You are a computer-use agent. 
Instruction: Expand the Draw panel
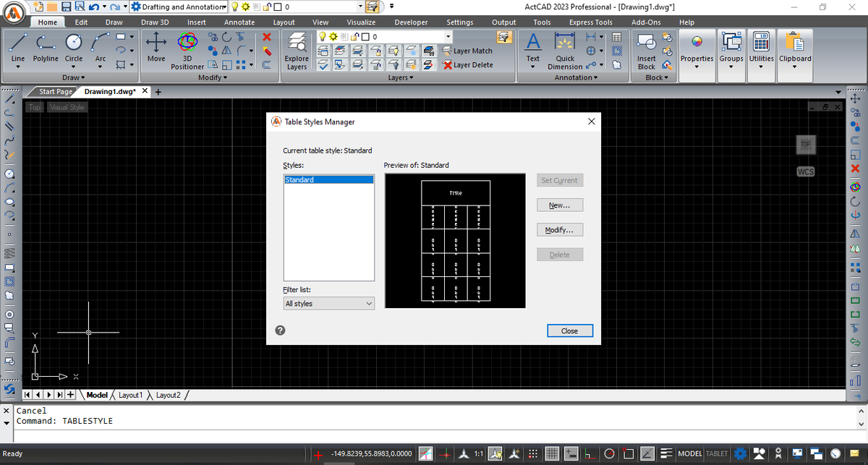coord(73,77)
